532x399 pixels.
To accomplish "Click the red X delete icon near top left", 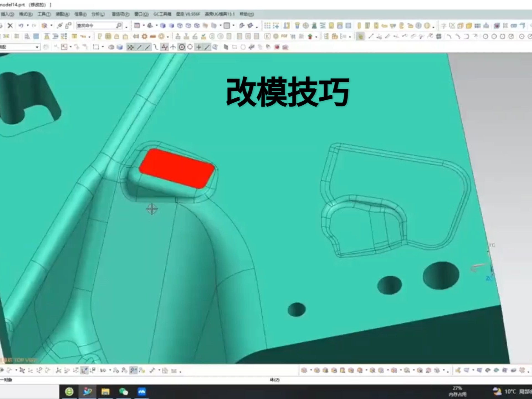I will pyautogui.click(x=10, y=25).
